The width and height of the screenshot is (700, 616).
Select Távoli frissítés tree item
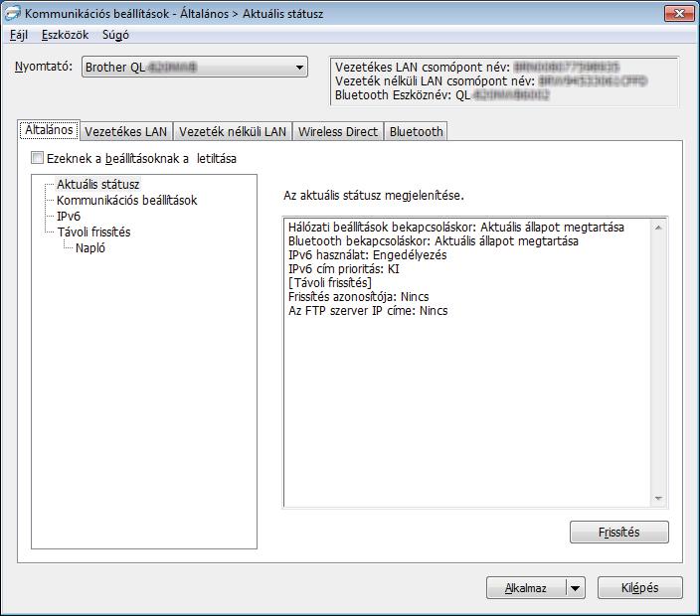click(x=93, y=231)
